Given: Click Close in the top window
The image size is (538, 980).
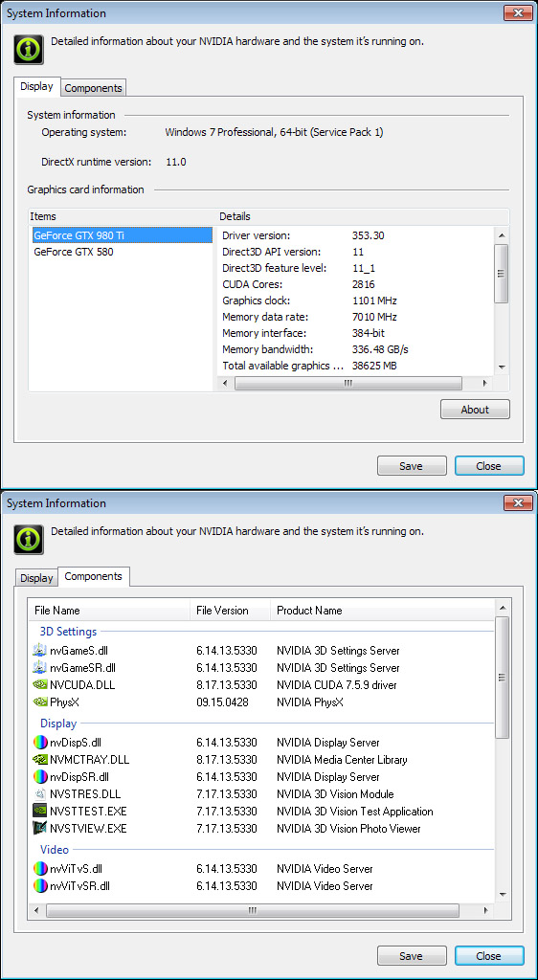Looking at the screenshot, I should coord(489,466).
